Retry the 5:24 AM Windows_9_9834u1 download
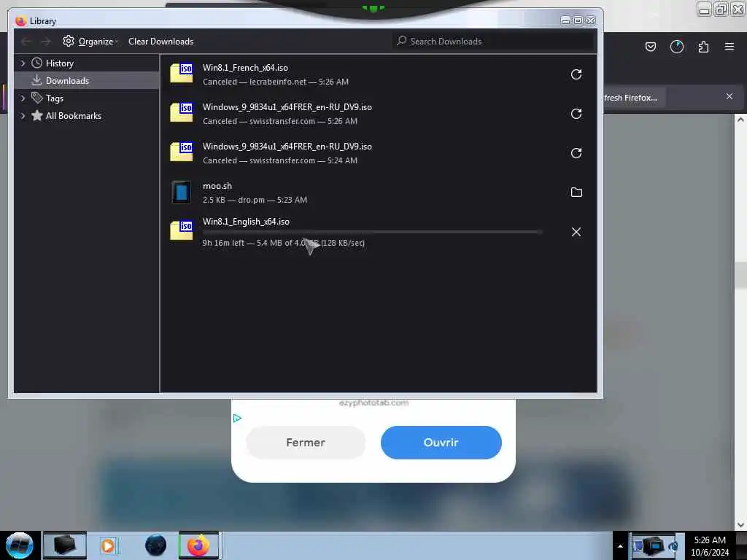The image size is (747, 560). point(576,153)
